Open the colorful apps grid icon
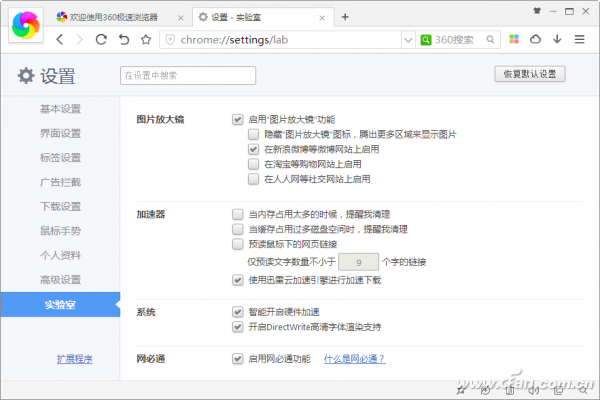Image resolution: width=600 pixels, height=400 pixels. coord(514,39)
